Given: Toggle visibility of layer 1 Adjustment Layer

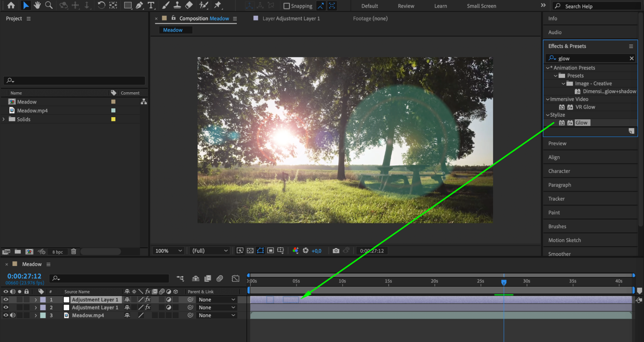Looking at the screenshot, I should click(x=6, y=300).
